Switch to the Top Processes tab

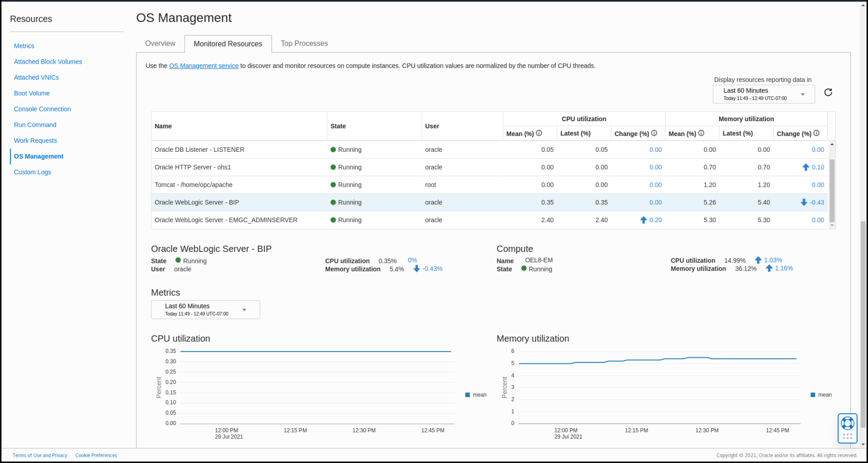pyautogui.click(x=304, y=43)
